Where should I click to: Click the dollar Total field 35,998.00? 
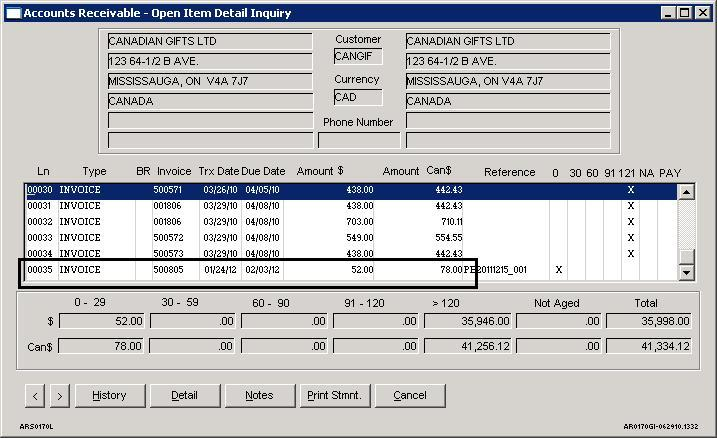[x=648, y=321]
